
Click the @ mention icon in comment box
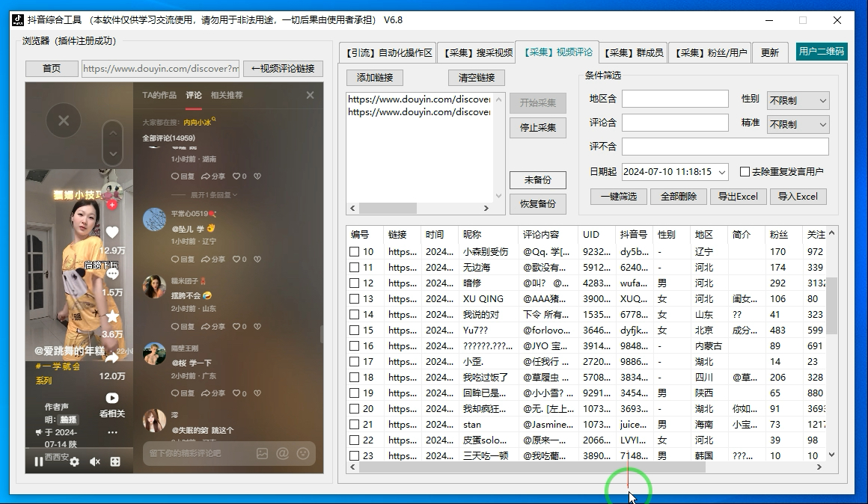click(x=282, y=454)
